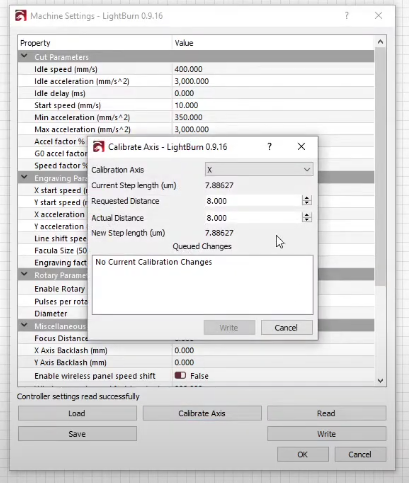Collapse the Engraving Parameters section
The height and width of the screenshot is (483, 409).
pyautogui.click(x=24, y=177)
